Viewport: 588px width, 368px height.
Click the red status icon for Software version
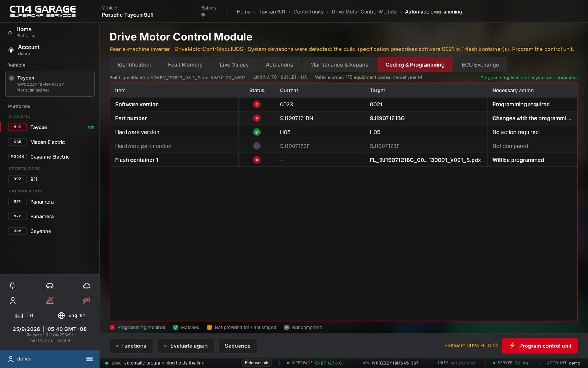[x=257, y=105]
